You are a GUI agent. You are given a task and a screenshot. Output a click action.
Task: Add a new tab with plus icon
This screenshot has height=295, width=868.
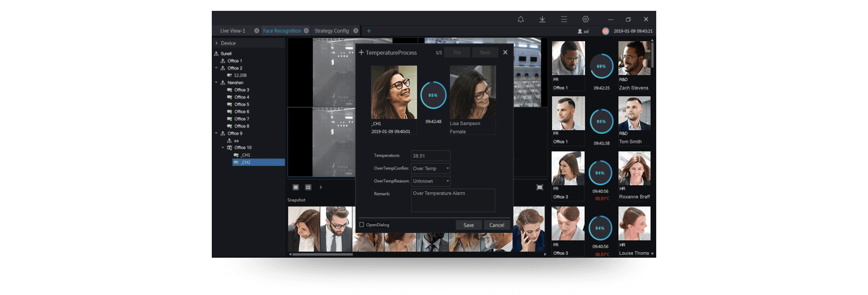click(369, 31)
